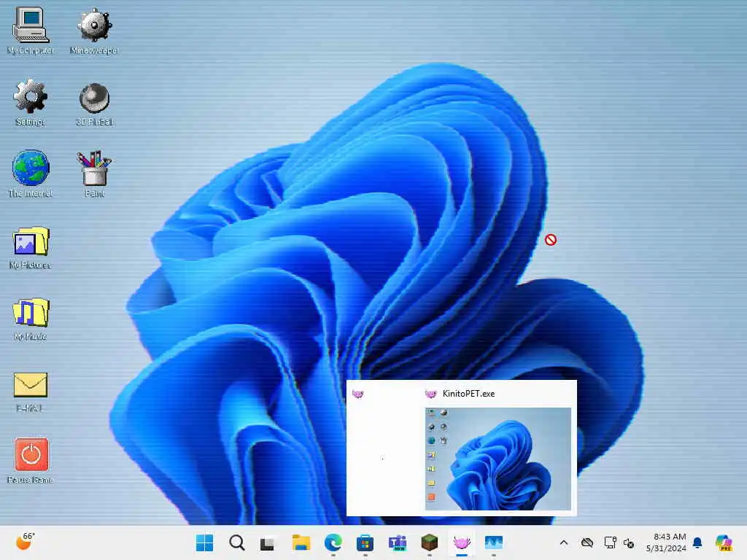The image size is (747, 560).
Task: Open the My Music folder
Action: point(31,319)
